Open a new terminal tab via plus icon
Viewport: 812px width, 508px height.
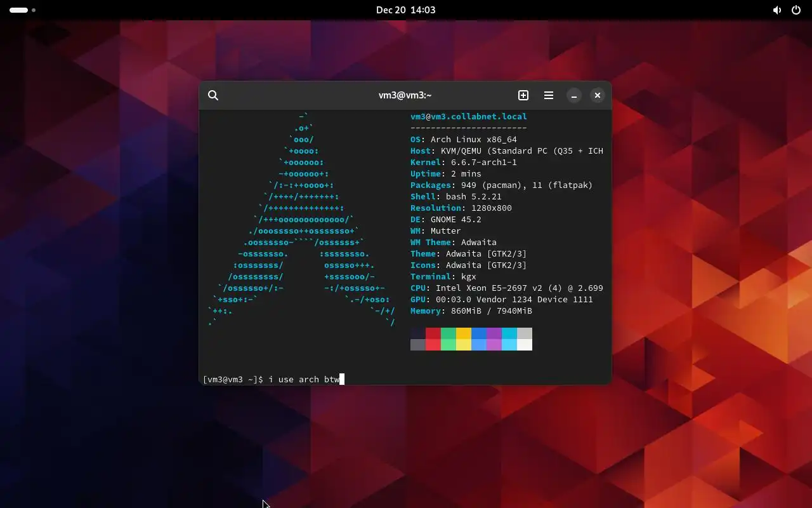[523, 95]
